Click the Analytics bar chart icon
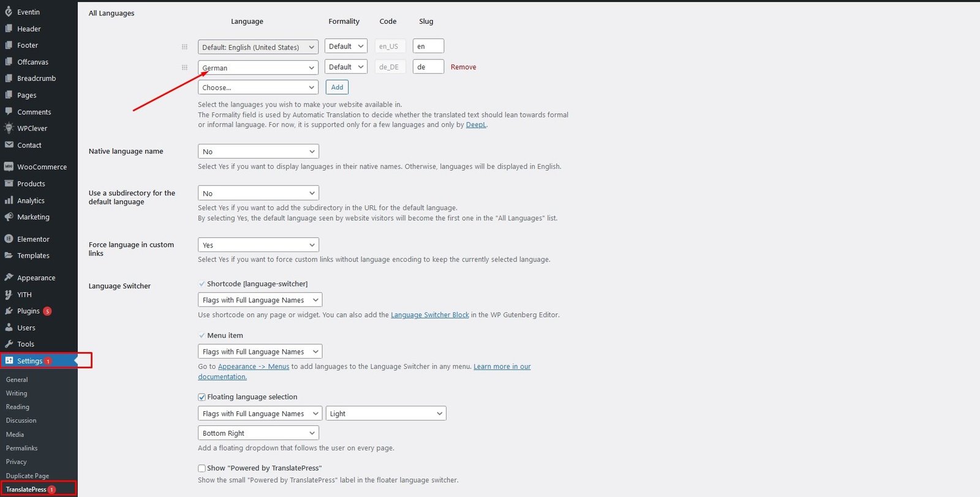This screenshot has height=497, width=980. point(9,200)
